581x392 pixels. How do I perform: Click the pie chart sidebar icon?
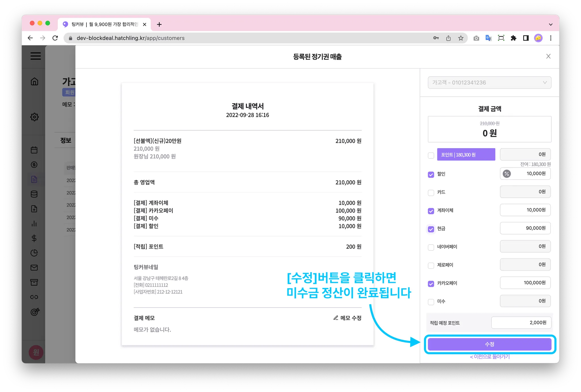tap(34, 253)
